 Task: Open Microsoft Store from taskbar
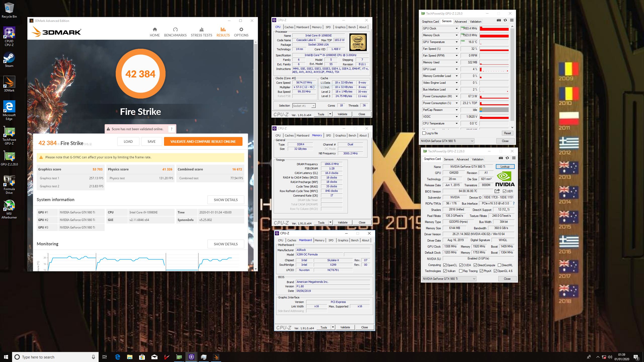[142, 357]
